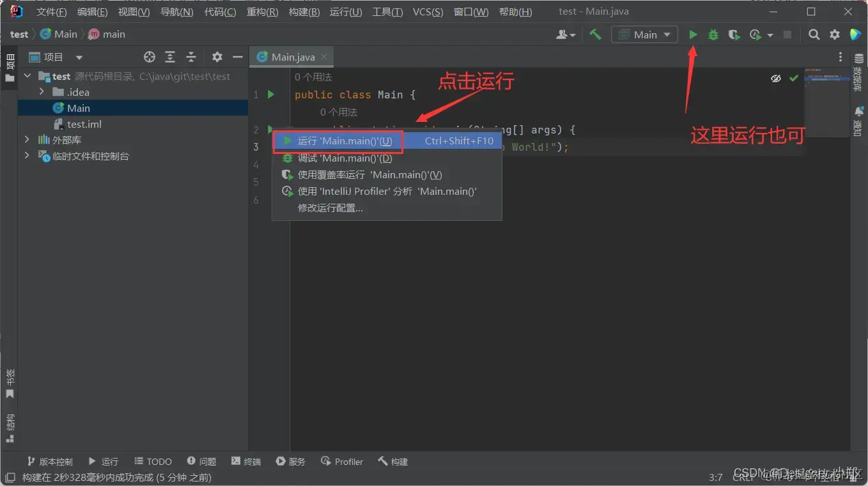Select opened file locate target icon
This screenshot has height=486, width=868.
point(150,57)
